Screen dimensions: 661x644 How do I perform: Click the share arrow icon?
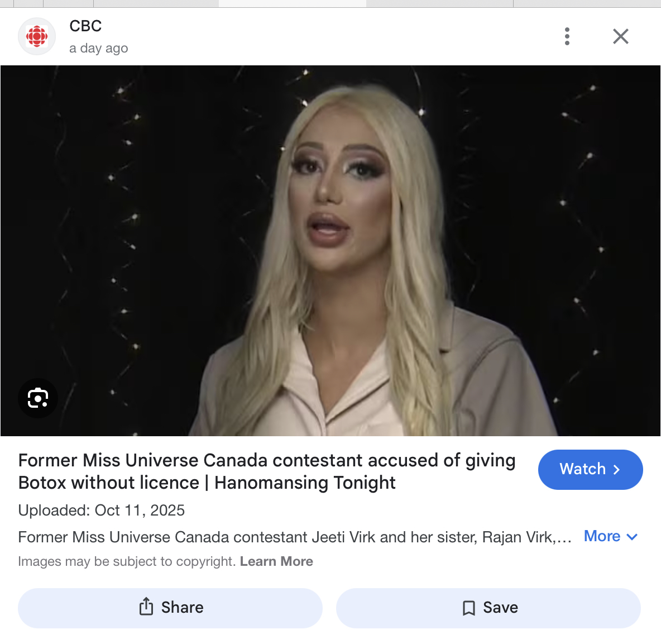(x=146, y=607)
